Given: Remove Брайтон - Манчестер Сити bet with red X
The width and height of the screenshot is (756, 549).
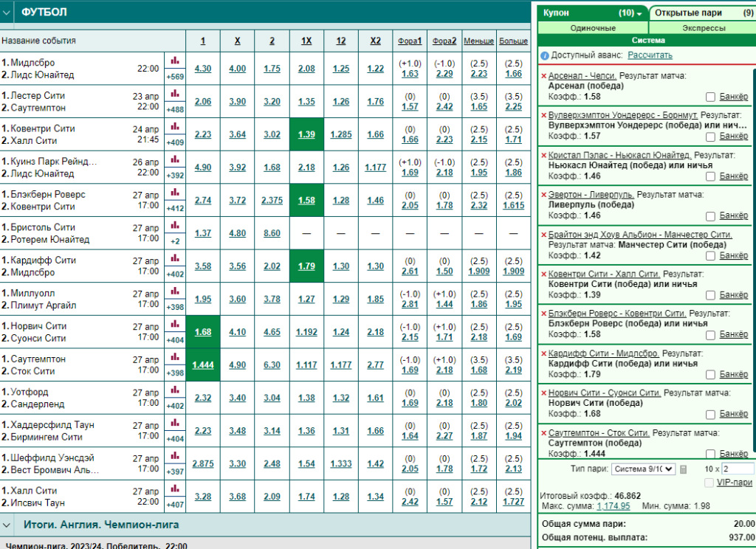Looking at the screenshot, I should point(544,235).
